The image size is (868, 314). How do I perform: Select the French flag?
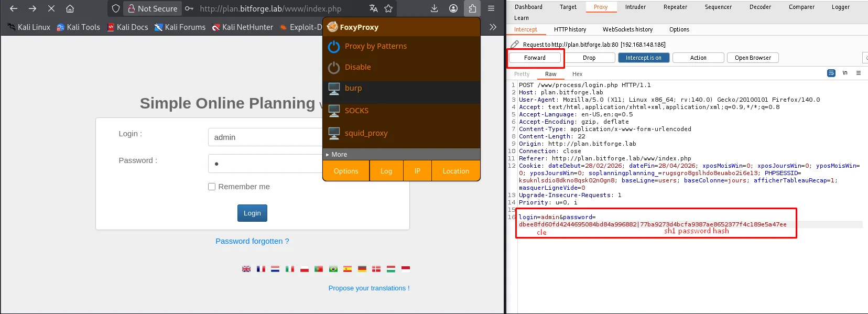coord(261,269)
